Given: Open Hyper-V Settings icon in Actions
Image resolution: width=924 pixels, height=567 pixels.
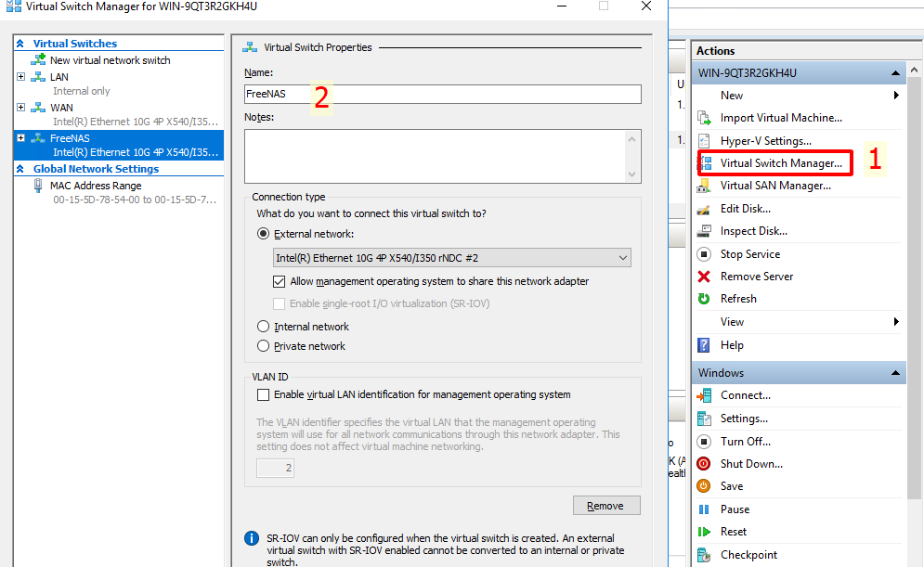Looking at the screenshot, I should tap(704, 141).
